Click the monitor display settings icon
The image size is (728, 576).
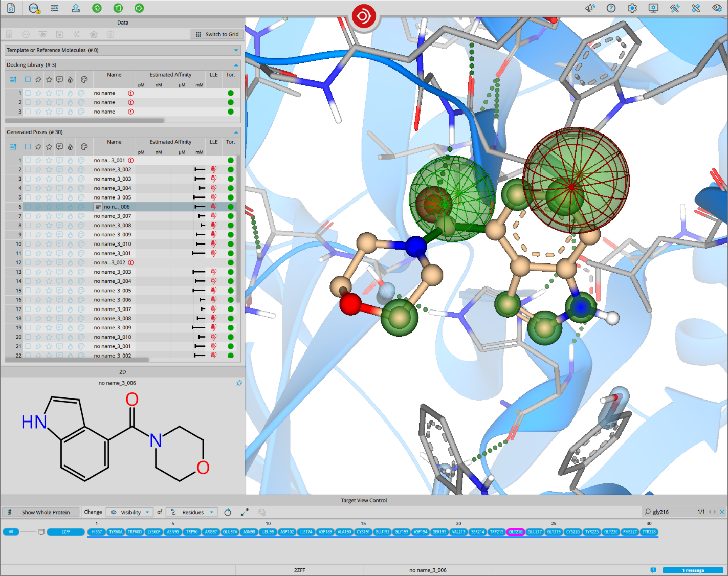(653, 8)
